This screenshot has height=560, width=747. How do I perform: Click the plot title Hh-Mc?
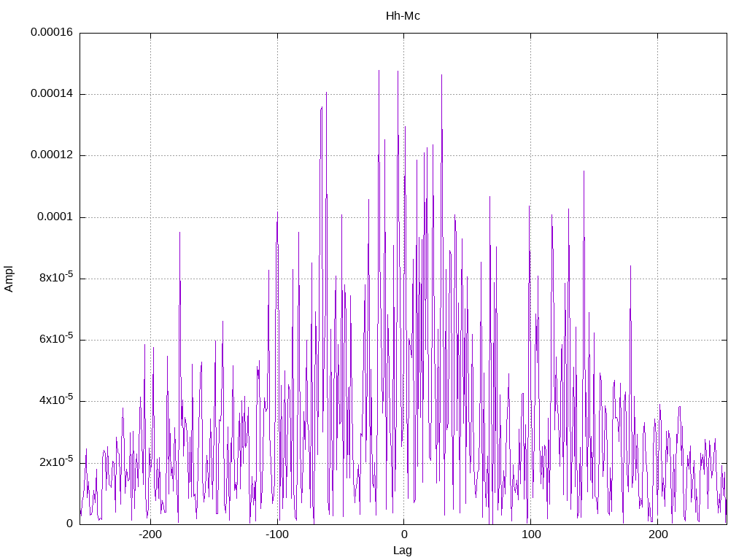(403, 16)
